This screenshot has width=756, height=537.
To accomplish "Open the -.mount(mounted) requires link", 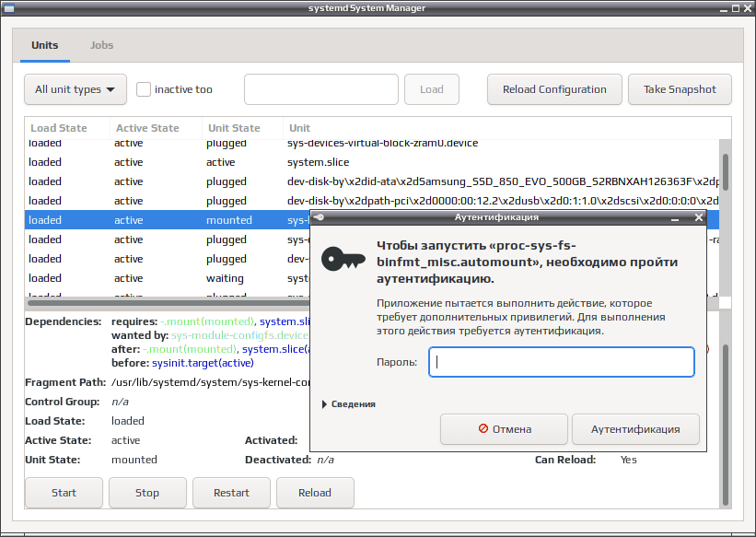I will click(x=207, y=321).
